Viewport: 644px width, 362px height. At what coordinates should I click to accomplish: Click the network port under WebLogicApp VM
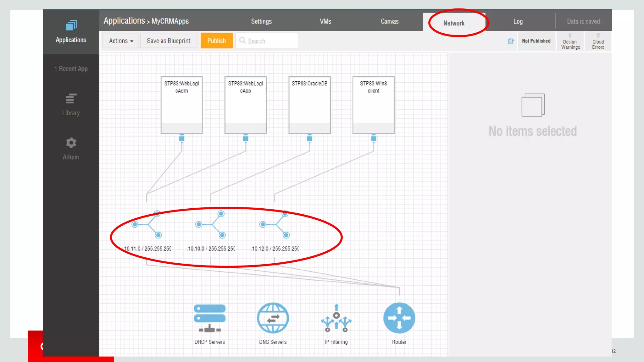point(246,138)
